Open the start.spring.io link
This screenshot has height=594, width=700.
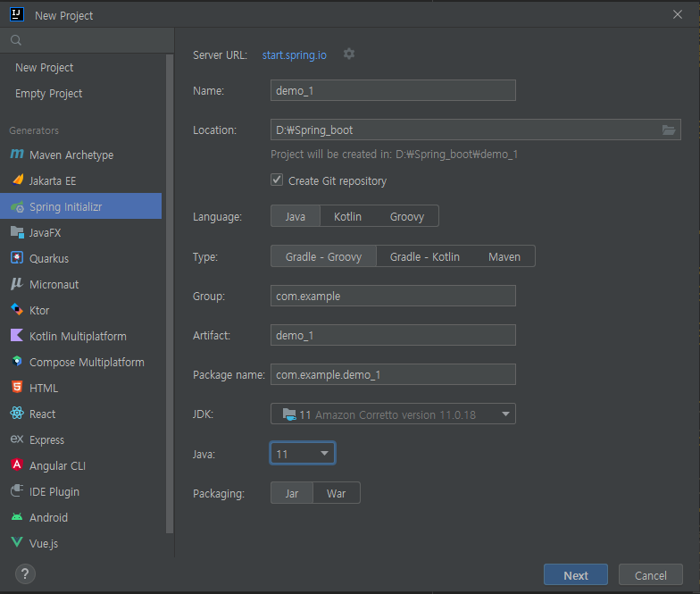tap(295, 55)
